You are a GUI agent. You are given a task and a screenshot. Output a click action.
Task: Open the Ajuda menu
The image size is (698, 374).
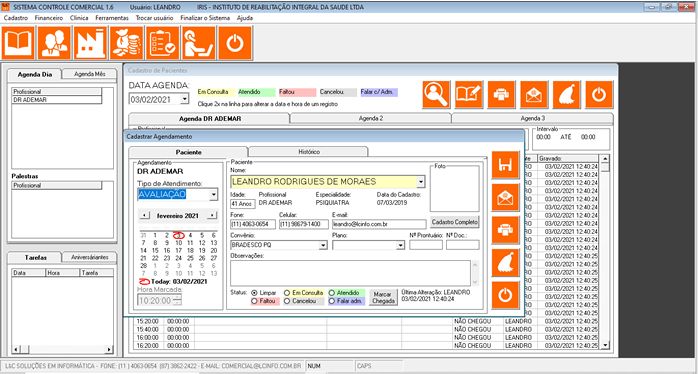(245, 18)
